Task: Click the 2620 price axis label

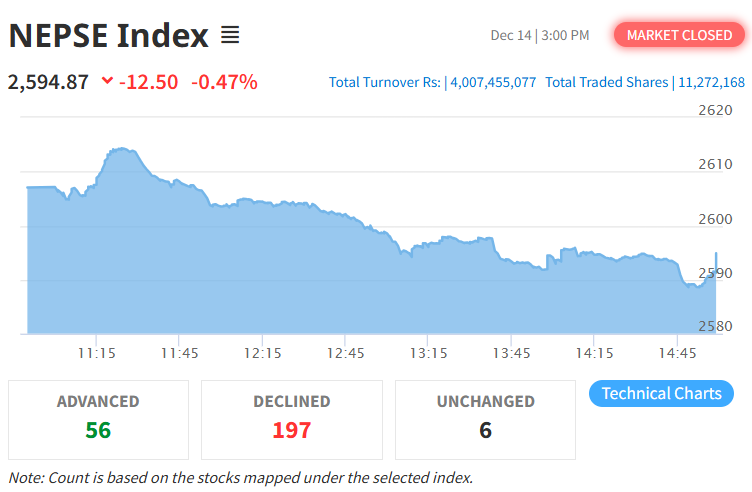Action: (x=715, y=110)
